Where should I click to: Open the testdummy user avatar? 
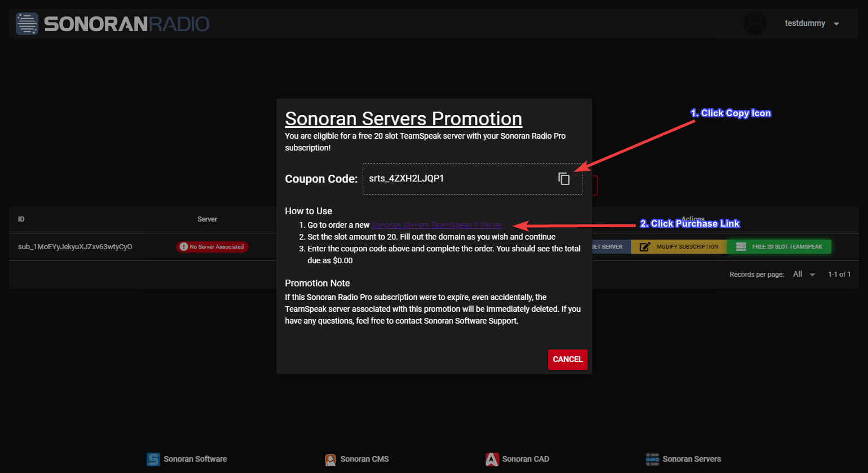[755, 24]
